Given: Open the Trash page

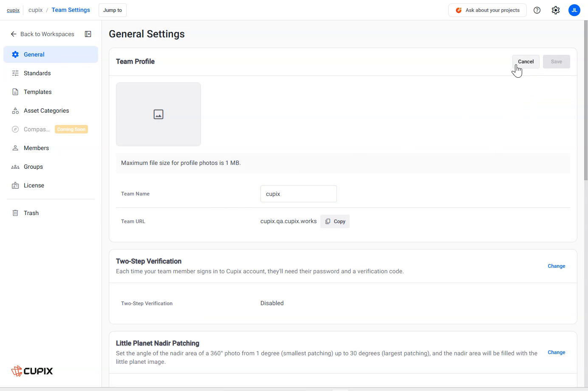Looking at the screenshot, I should pyautogui.click(x=51, y=213).
